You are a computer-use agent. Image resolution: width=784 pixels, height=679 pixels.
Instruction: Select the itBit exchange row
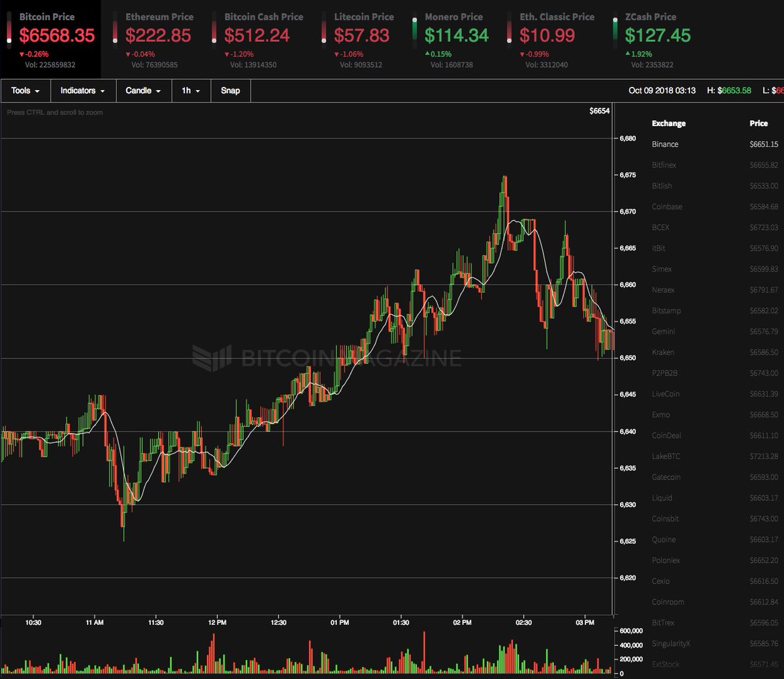715,248
